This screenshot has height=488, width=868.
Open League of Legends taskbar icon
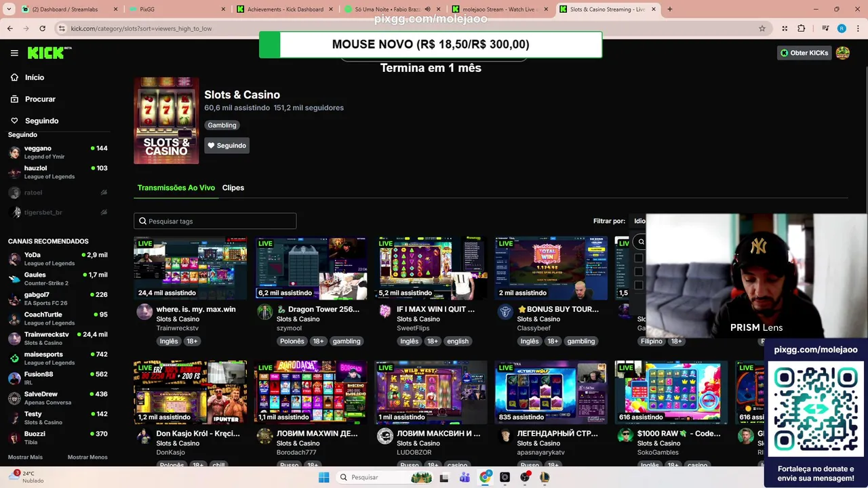[545, 477]
